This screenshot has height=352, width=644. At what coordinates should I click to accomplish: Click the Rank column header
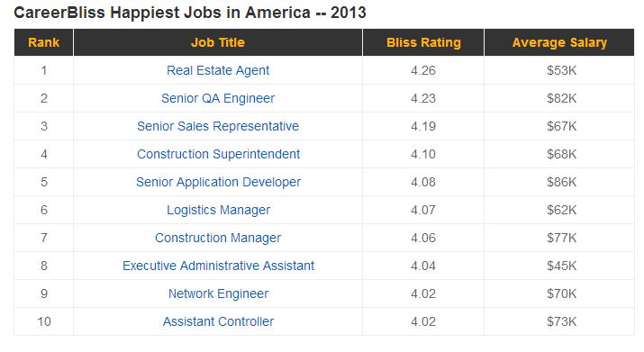[43, 42]
